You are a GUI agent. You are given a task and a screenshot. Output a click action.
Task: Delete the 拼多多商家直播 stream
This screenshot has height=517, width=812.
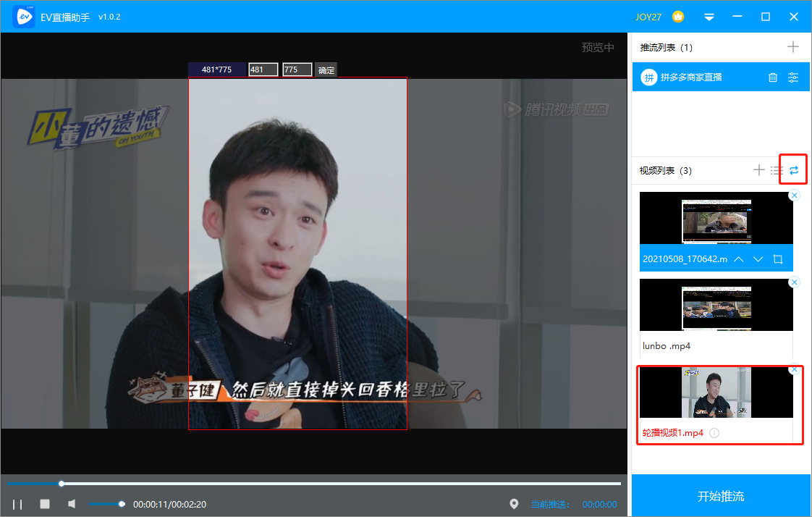point(773,77)
